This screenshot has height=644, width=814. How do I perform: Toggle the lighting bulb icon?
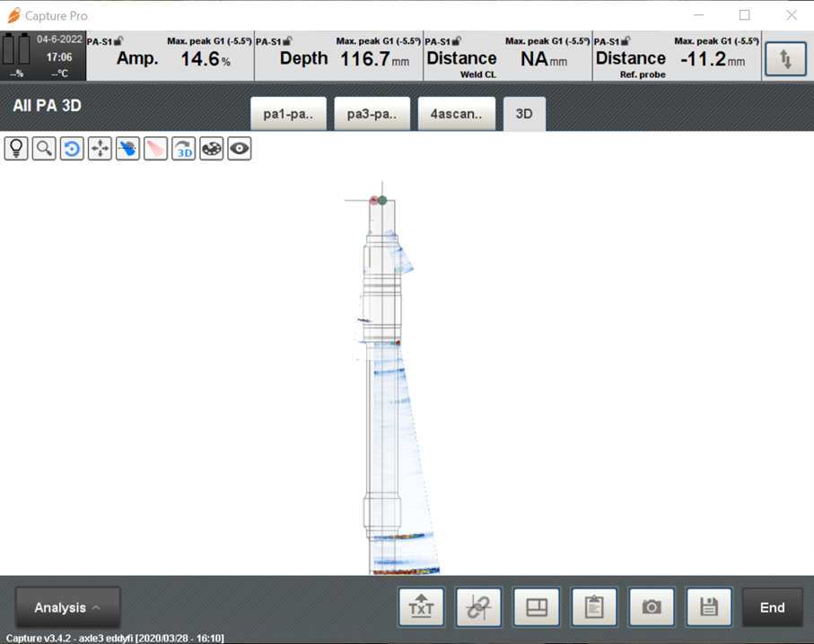[16, 149]
